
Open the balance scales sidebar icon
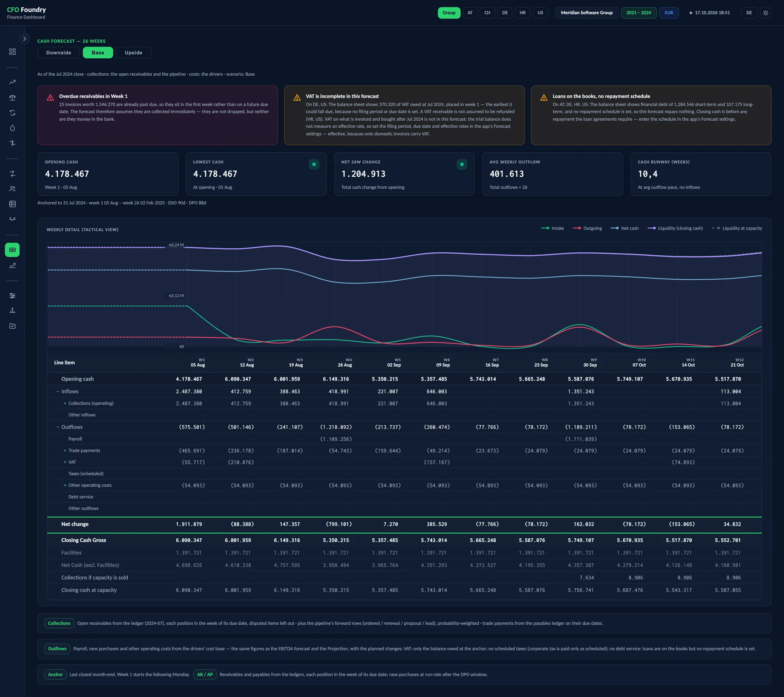[12, 97]
